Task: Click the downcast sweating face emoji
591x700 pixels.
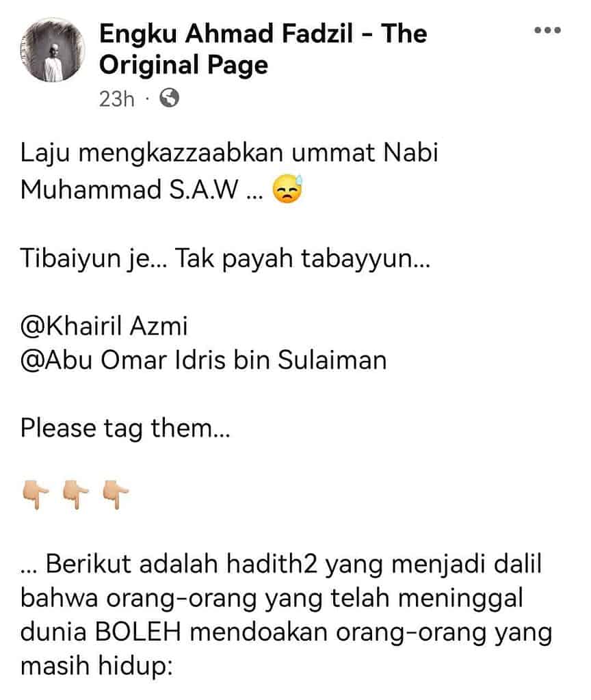Action: click(x=288, y=189)
